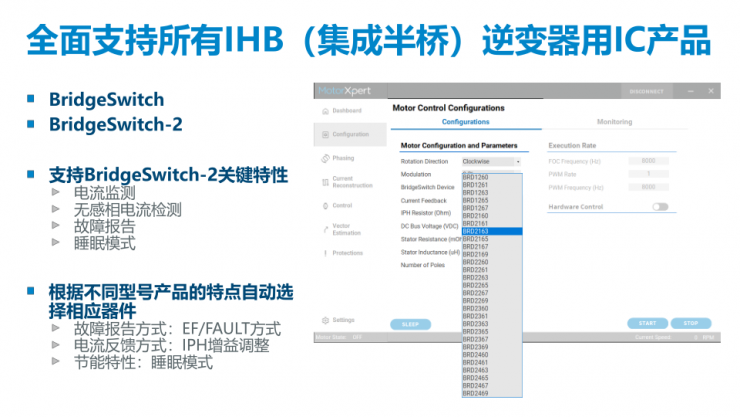The width and height of the screenshot is (740, 417).
Task: Click the Current Reconstruction icon
Action: 324,182
